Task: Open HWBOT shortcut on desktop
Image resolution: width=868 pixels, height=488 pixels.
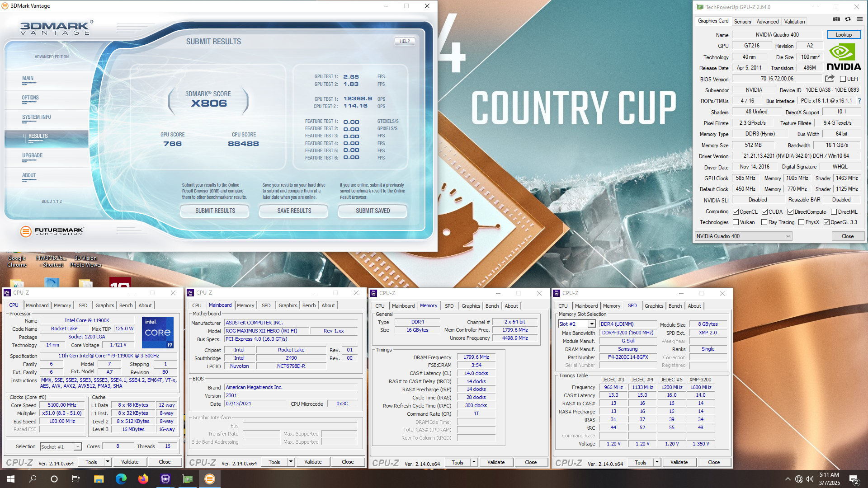Action: coord(52,261)
